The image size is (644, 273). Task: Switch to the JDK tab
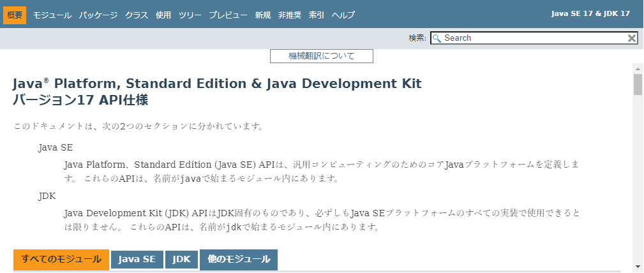click(x=181, y=260)
